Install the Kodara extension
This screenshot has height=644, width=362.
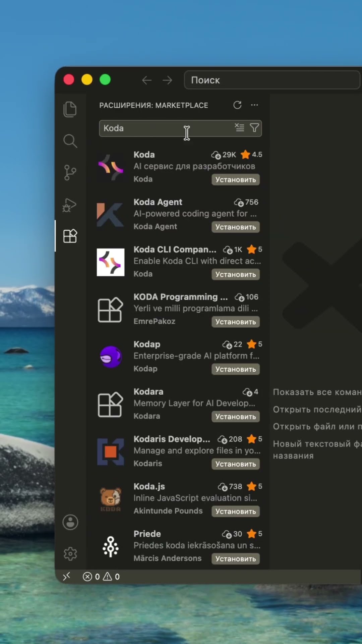tap(236, 417)
